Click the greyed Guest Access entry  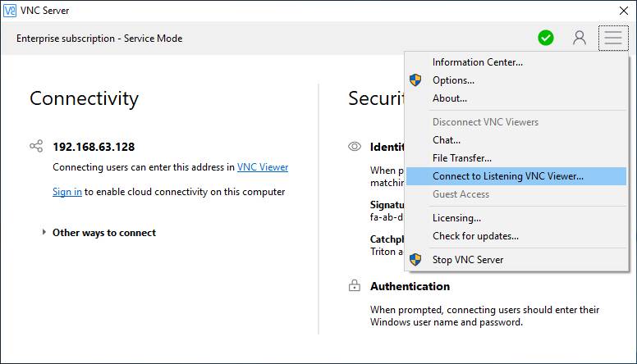point(516,194)
